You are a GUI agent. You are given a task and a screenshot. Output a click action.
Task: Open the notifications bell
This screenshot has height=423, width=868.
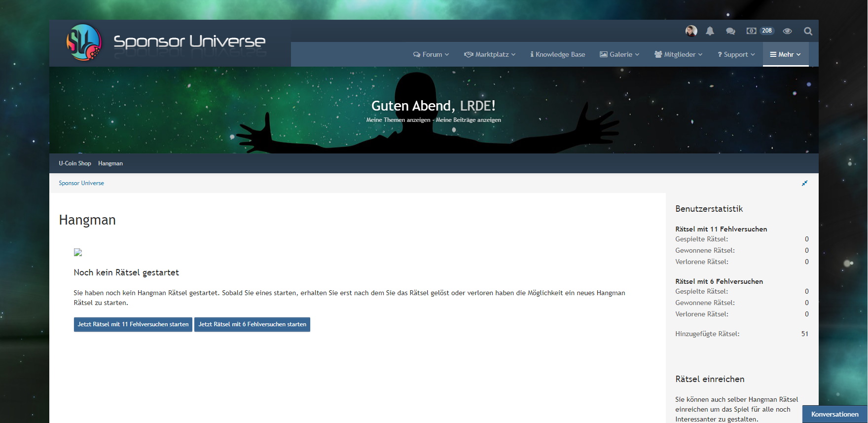[x=710, y=31]
